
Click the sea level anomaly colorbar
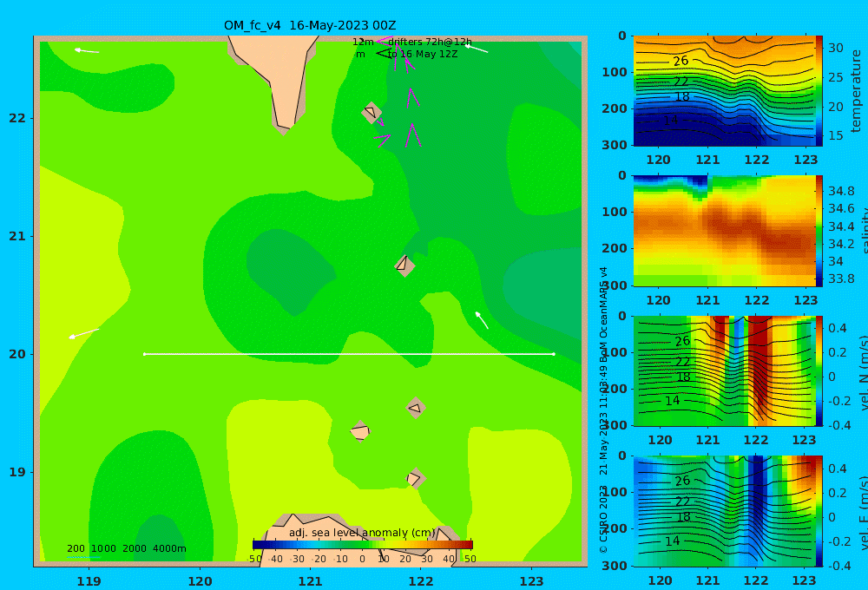point(363,545)
